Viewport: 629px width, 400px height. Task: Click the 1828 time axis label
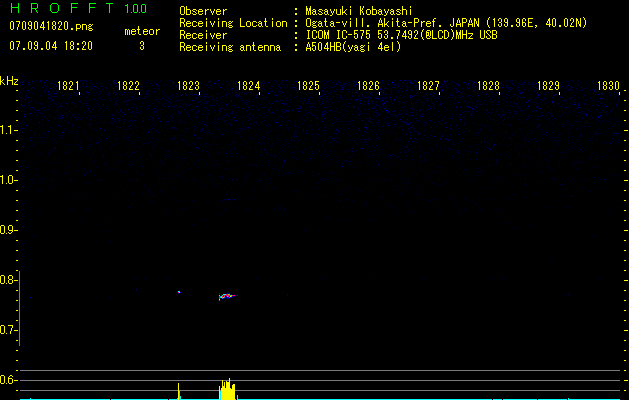pyautogui.click(x=488, y=86)
